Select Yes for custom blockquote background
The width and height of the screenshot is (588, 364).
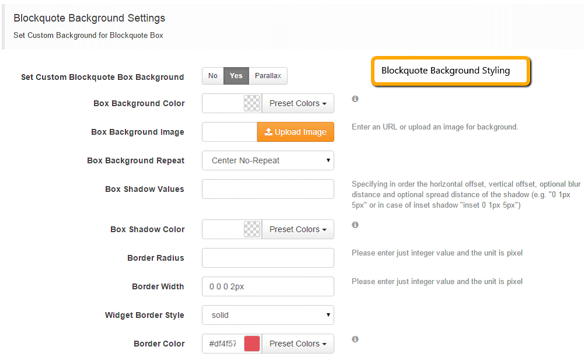pyautogui.click(x=236, y=76)
